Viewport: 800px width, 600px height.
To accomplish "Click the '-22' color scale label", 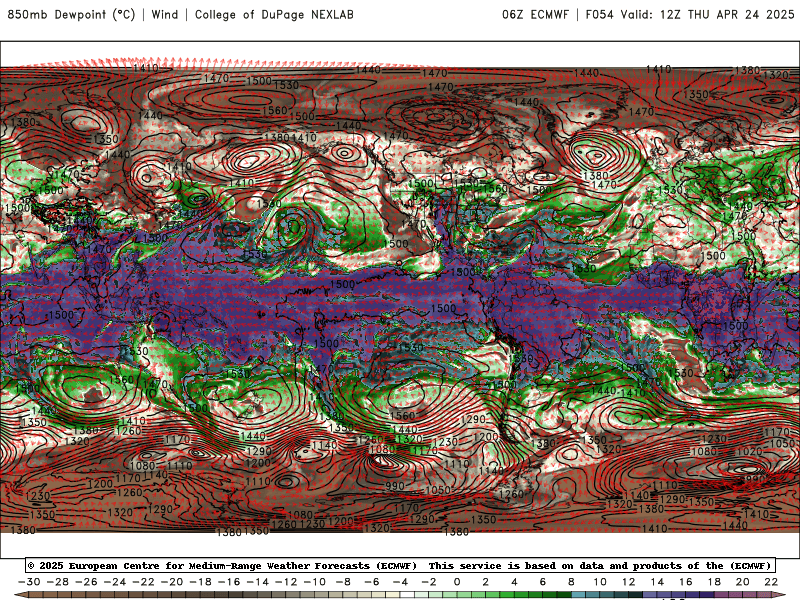I will (x=143, y=582).
